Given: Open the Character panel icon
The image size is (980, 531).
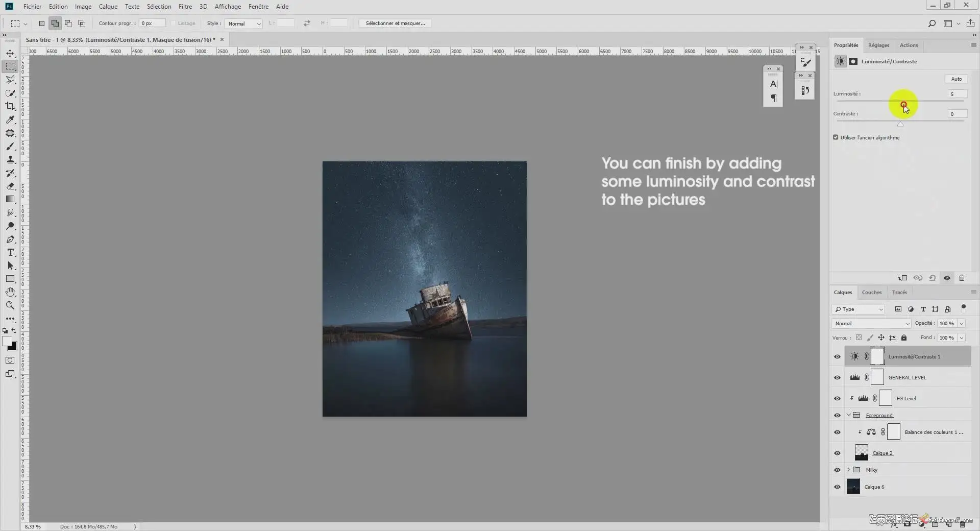Looking at the screenshot, I should 773,84.
